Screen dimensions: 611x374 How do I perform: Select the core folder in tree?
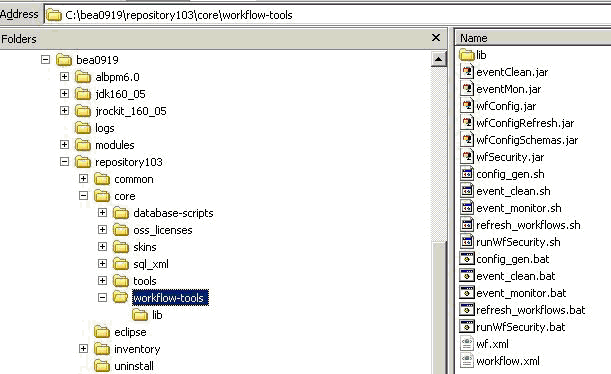(x=115, y=196)
